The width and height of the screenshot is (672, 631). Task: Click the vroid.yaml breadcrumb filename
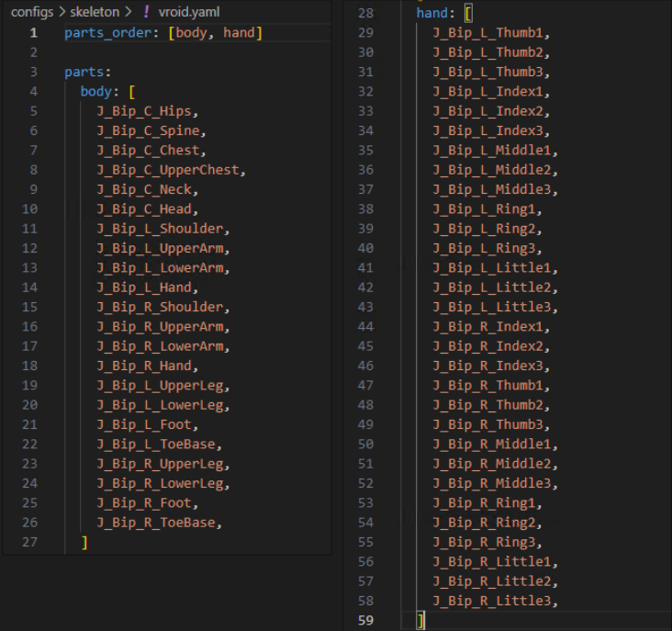tap(189, 12)
